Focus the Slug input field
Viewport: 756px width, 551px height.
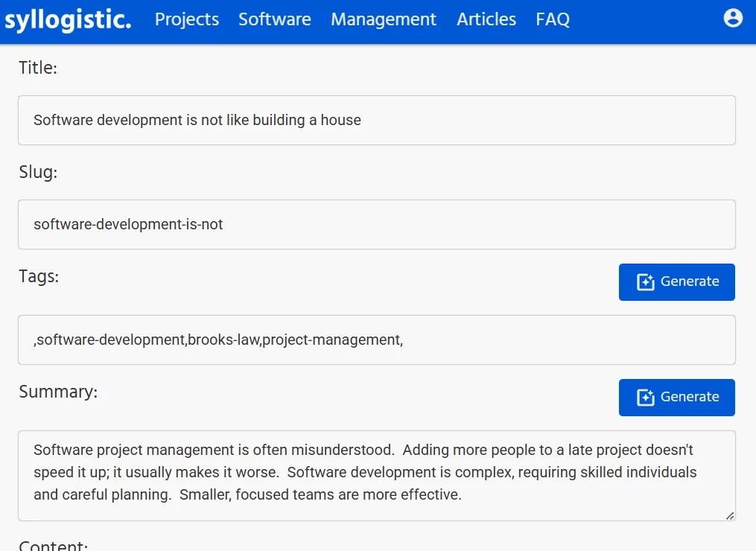(x=377, y=225)
